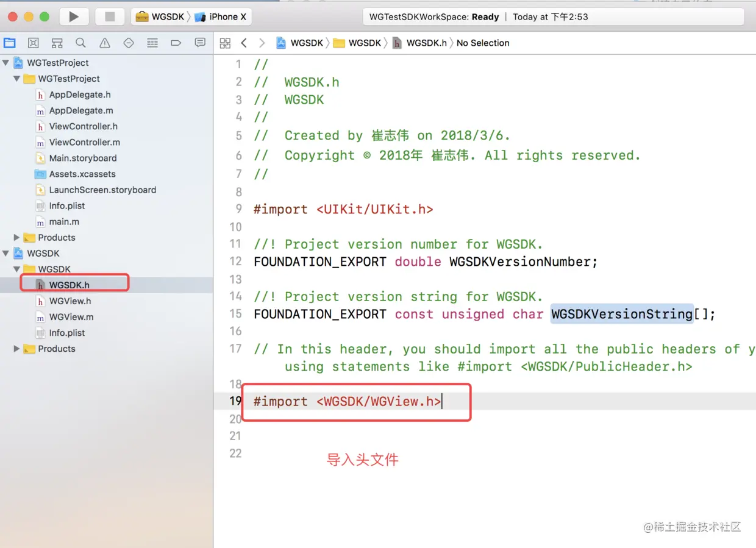Run the project with the Play button

pos(74,16)
